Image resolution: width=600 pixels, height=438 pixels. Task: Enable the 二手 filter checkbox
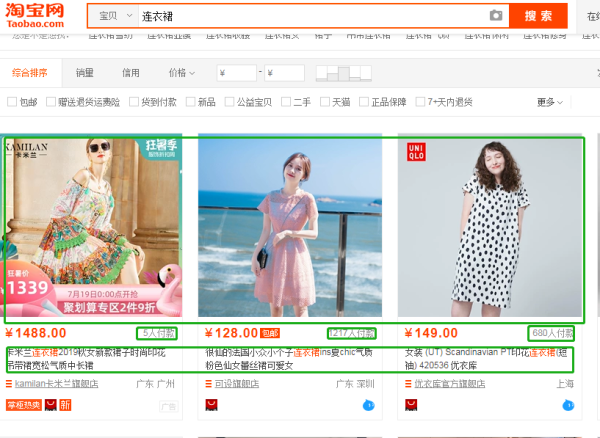(286, 102)
